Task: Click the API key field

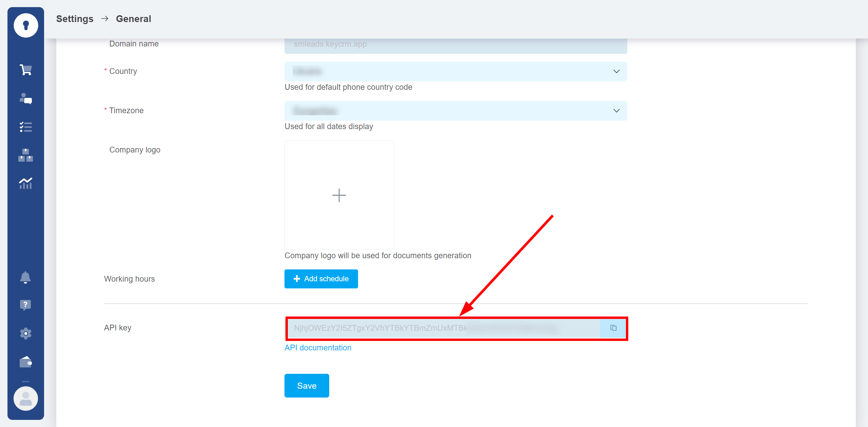Action: point(443,328)
